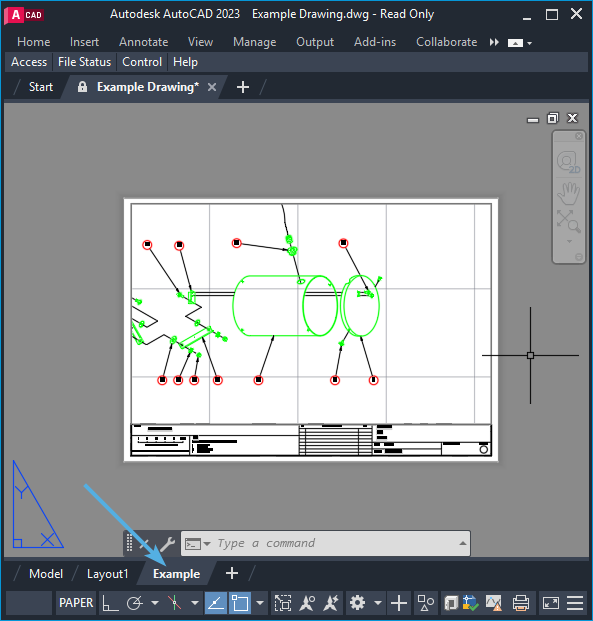Click Isolate Objects shapes icon

pyautogui.click(x=426, y=603)
